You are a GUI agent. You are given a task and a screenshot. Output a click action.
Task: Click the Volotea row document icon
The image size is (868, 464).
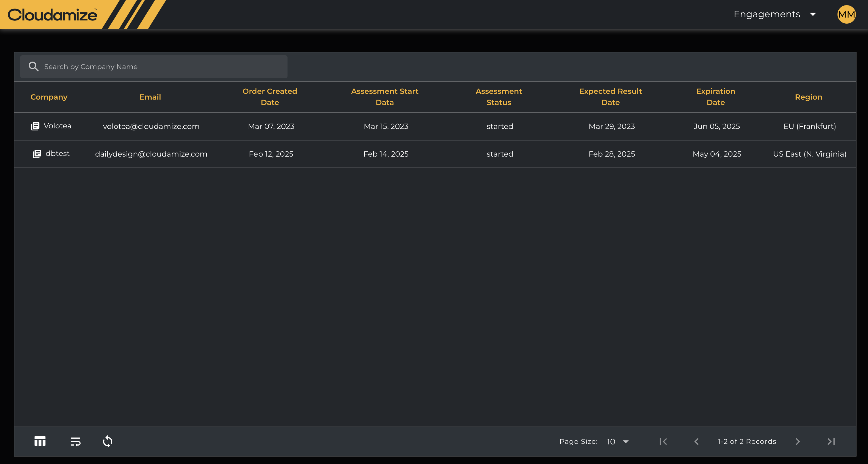click(35, 126)
